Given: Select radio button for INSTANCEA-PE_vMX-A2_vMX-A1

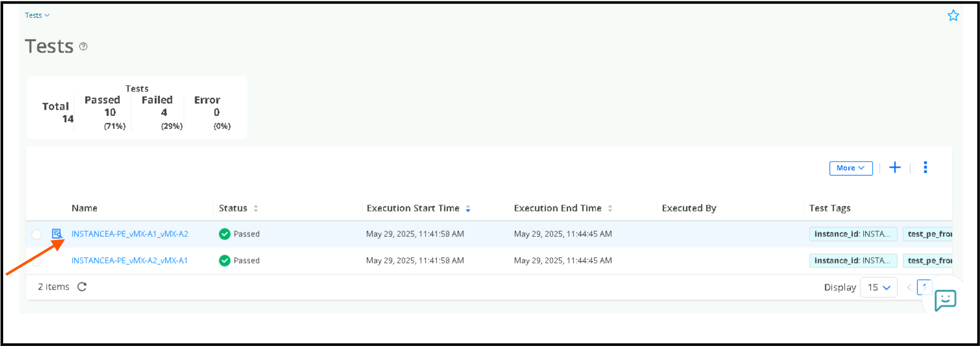Looking at the screenshot, I should [36, 261].
